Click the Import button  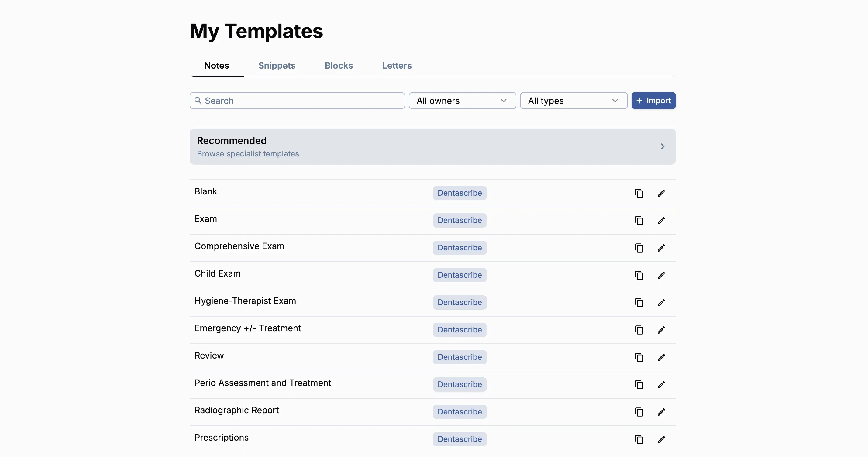(x=653, y=100)
